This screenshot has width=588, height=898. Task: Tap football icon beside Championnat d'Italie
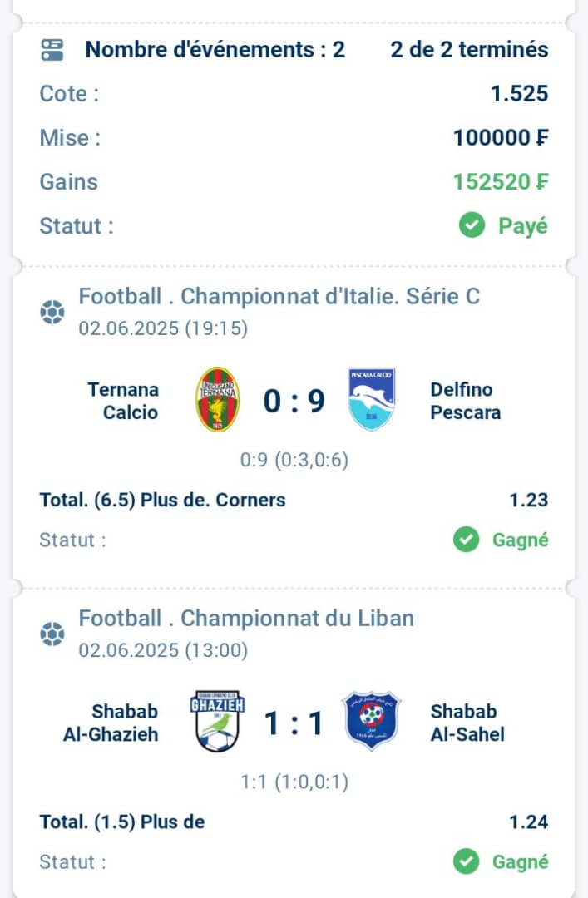click(x=52, y=312)
